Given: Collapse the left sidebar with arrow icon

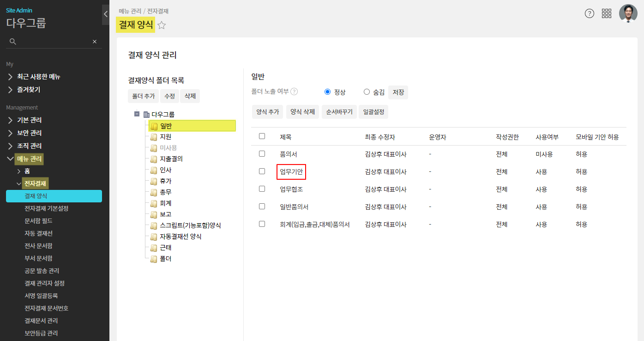Looking at the screenshot, I should [105, 14].
